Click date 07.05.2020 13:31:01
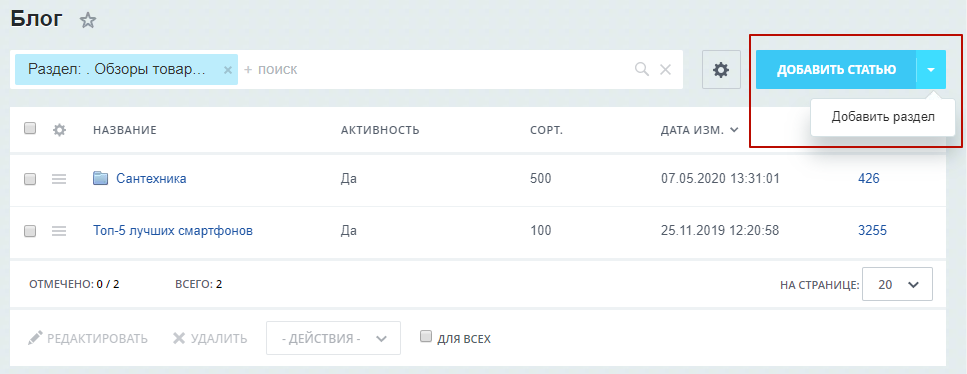This screenshot has width=967, height=374. (720, 178)
